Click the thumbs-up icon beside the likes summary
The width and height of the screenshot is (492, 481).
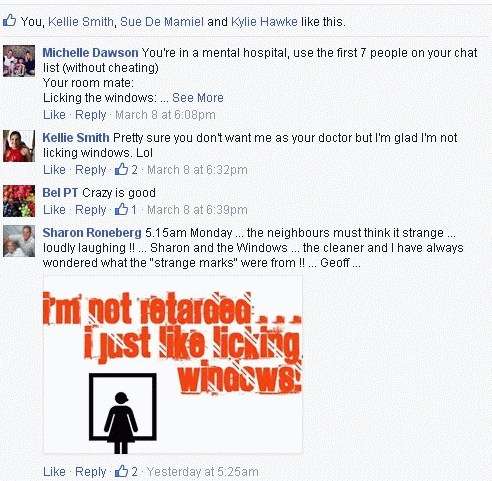9,21
